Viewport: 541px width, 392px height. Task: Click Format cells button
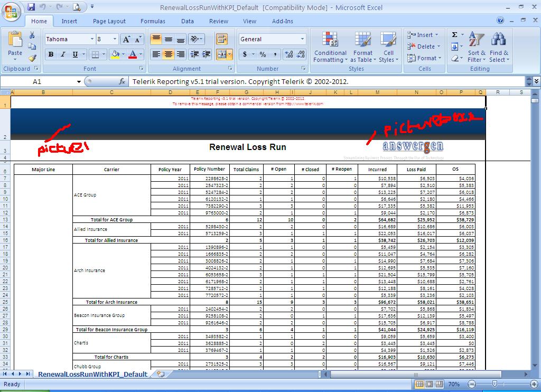[424, 58]
